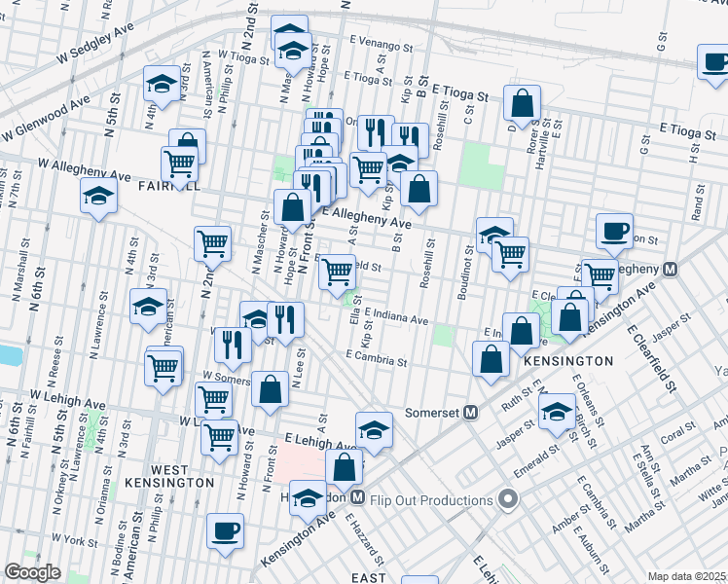Click the front shopping bag marker near E Clearfield and Kensington Ave
This screenshot has height=584, width=728.
(569, 318)
